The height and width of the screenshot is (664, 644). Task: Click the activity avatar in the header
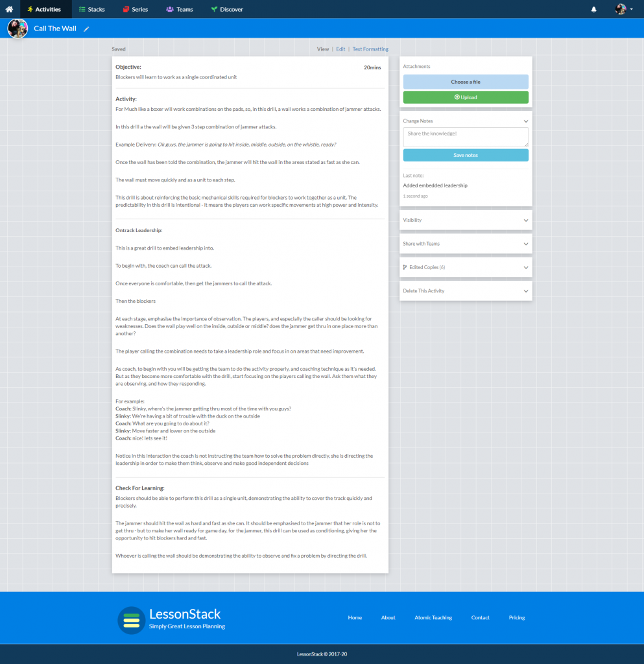tap(18, 29)
